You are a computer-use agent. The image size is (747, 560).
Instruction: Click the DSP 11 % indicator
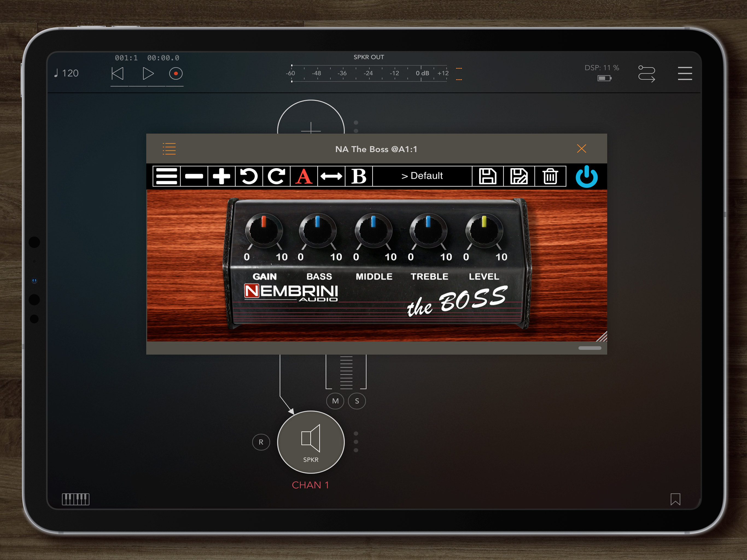(602, 68)
